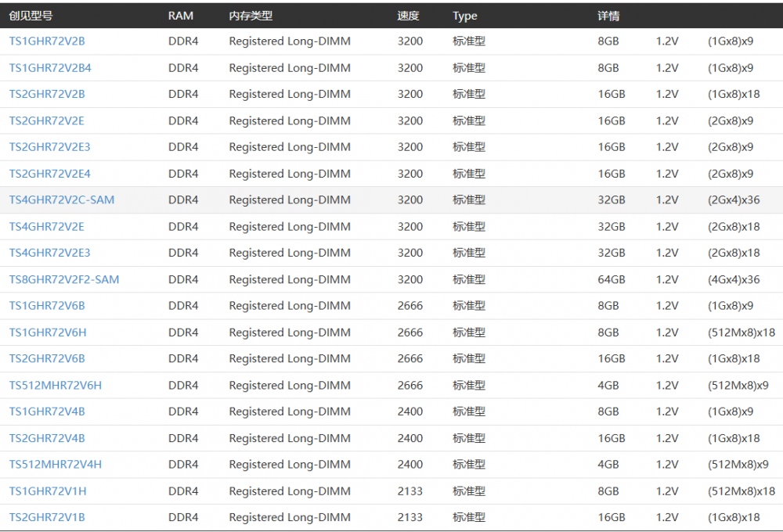
Task: Open the TS2GHR72V2E model link
Action: coord(46,120)
